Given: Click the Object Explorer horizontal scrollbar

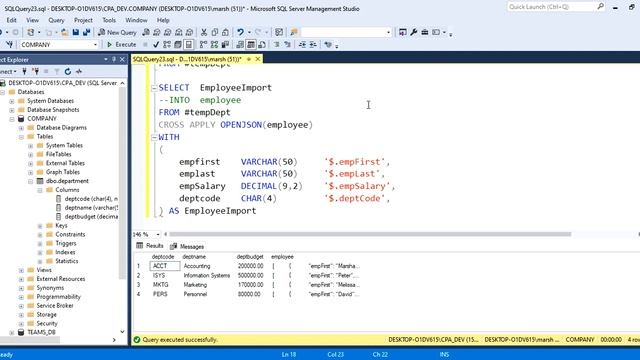Looking at the screenshot, I should point(30,340).
